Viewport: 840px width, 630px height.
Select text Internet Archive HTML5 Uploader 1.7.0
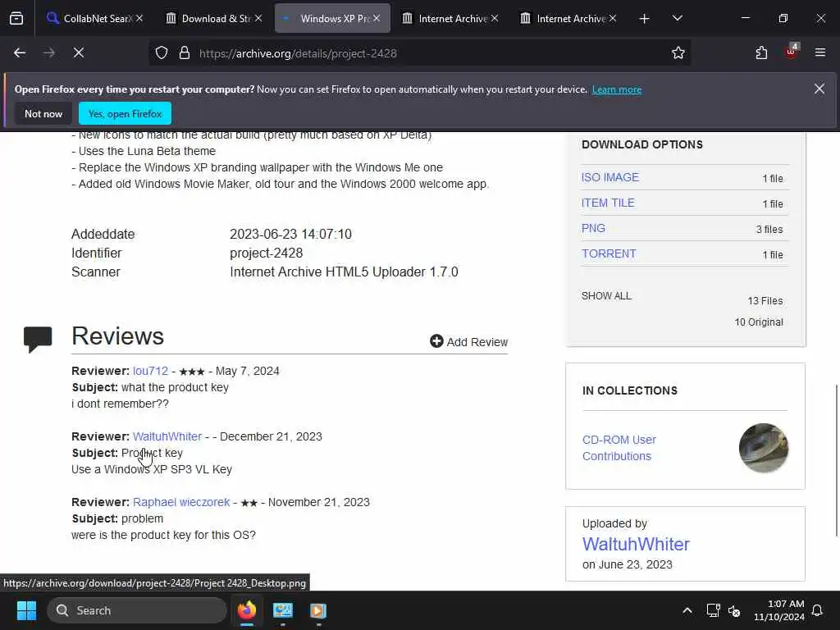344,272
